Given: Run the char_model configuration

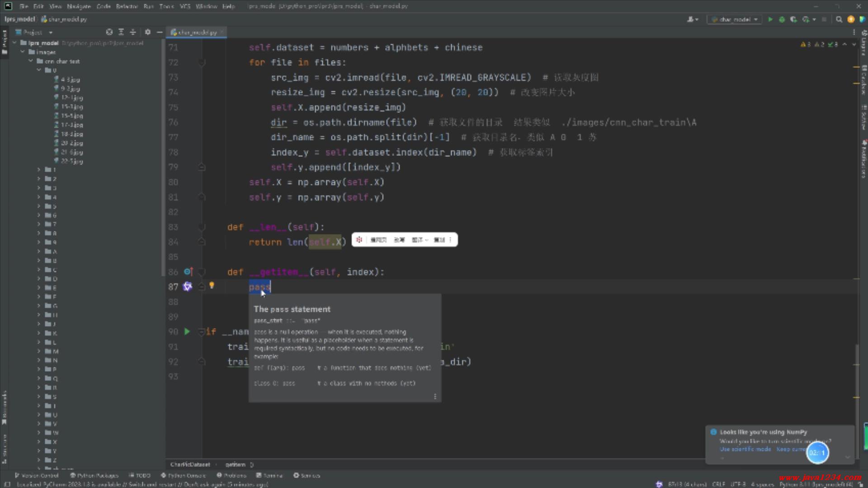Looking at the screenshot, I should pos(770,19).
